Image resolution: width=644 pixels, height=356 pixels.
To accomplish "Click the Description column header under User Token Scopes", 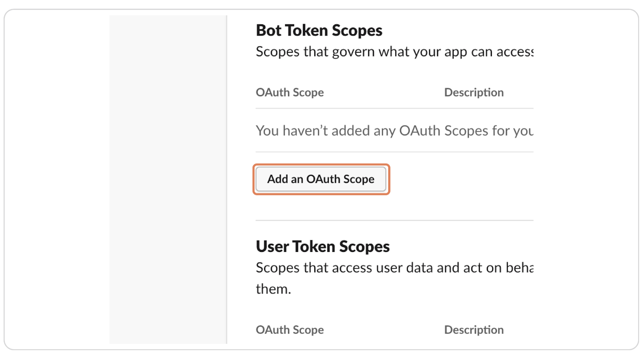I will click(474, 329).
